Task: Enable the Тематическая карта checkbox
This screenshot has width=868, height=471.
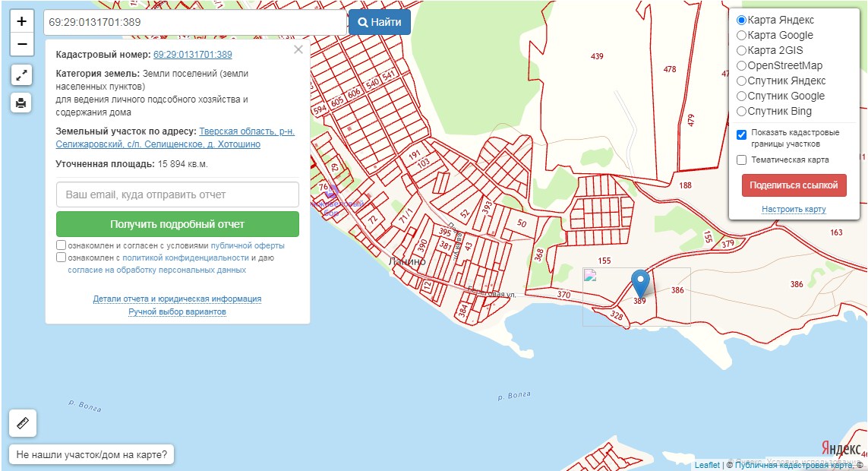Action: click(x=742, y=160)
